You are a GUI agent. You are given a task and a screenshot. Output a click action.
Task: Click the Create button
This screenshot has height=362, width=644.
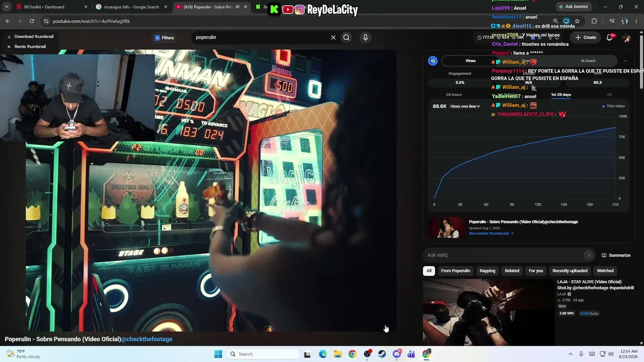pyautogui.click(x=586, y=37)
